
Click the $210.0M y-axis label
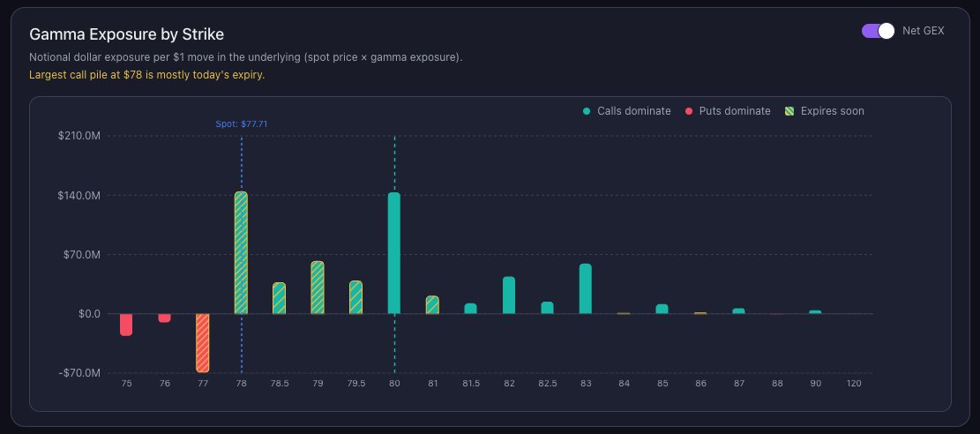[x=79, y=136]
